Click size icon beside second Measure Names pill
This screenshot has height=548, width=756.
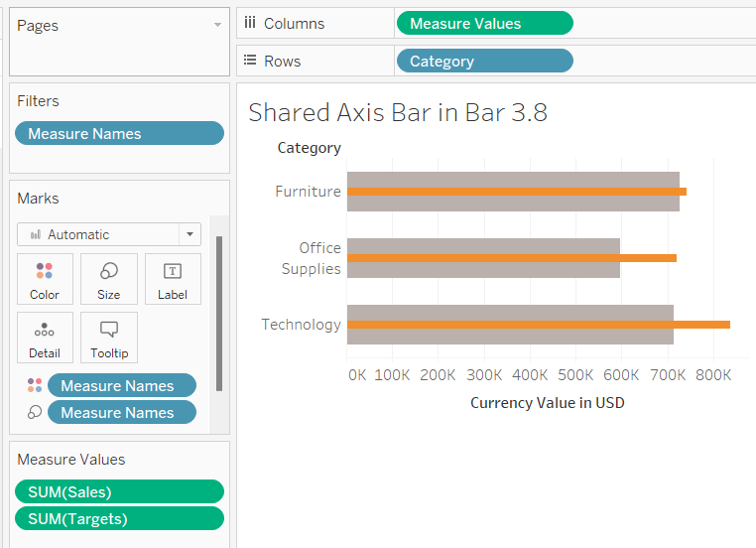point(35,412)
